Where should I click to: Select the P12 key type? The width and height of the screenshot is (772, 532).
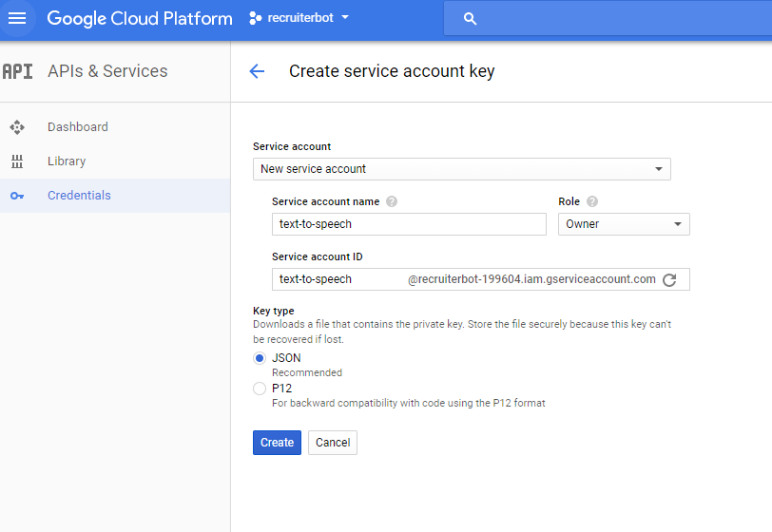click(260, 389)
